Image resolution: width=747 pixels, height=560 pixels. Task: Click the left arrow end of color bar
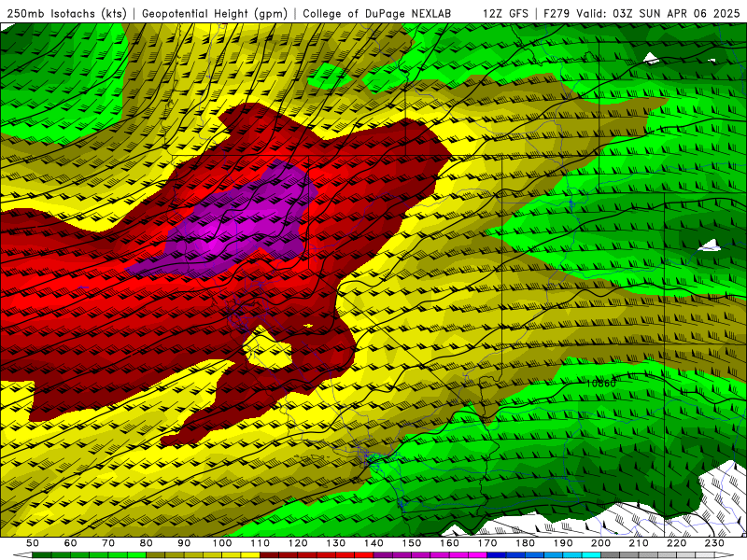[21, 555]
